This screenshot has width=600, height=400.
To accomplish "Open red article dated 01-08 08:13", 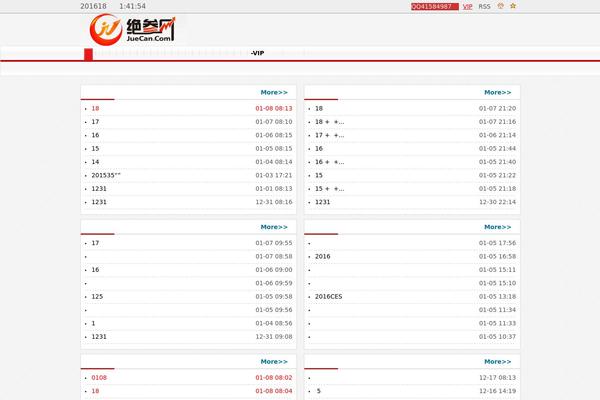I will pyautogui.click(x=95, y=108).
